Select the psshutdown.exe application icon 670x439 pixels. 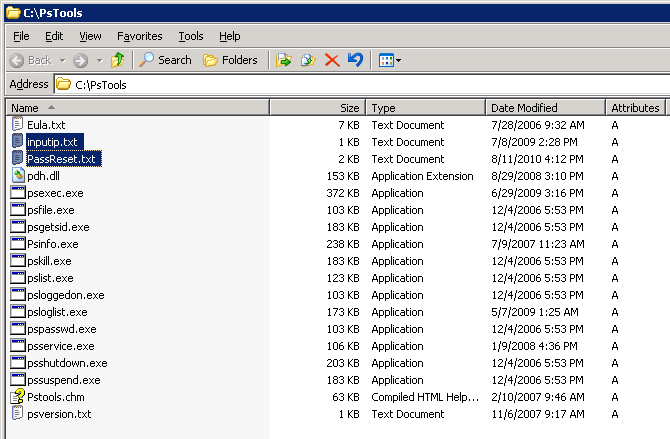[x=18, y=362]
